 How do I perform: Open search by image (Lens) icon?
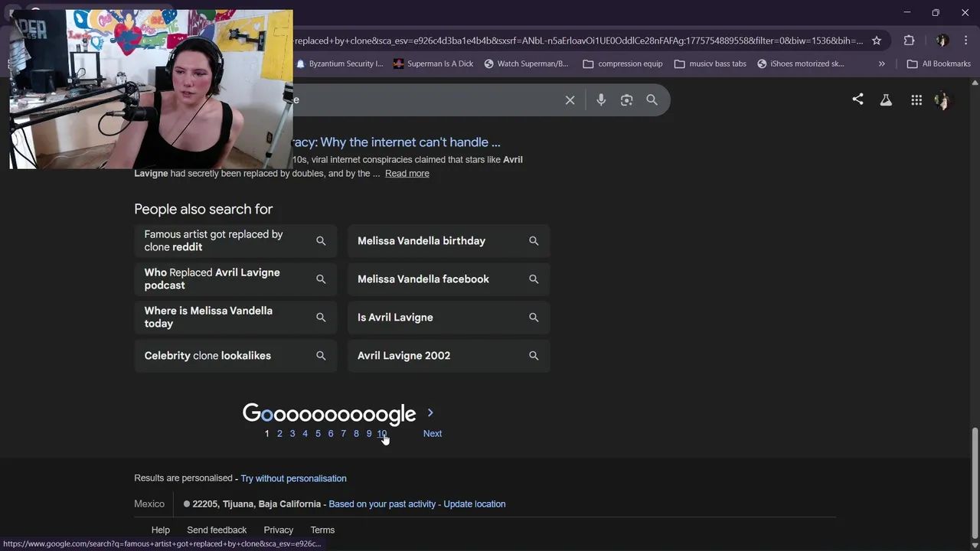[x=626, y=100]
